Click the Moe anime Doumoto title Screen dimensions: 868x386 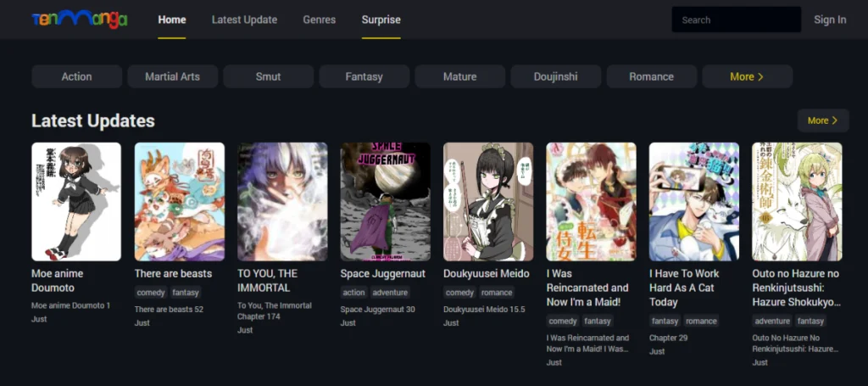[x=58, y=281]
